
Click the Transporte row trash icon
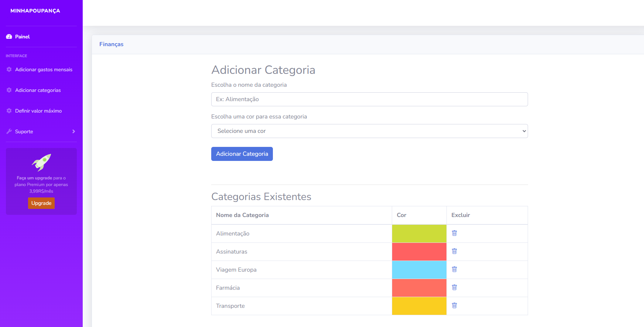tap(454, 306)
